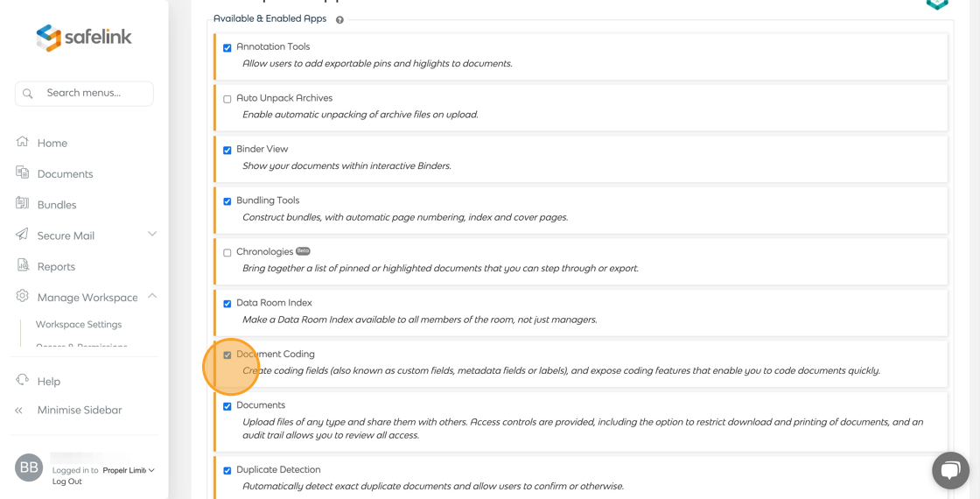Open Workspace Settings menu item

coord(79,324)
